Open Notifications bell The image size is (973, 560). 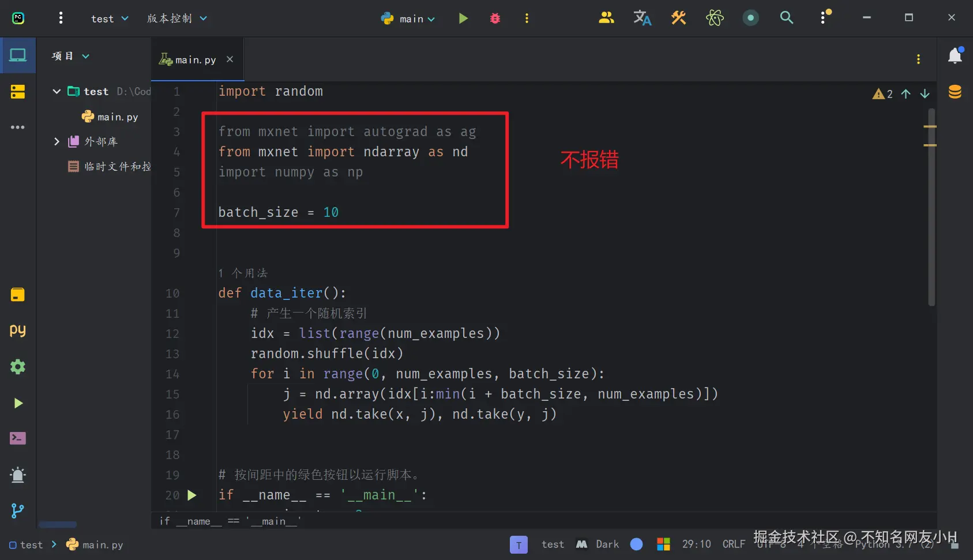(x=955, y=55)
